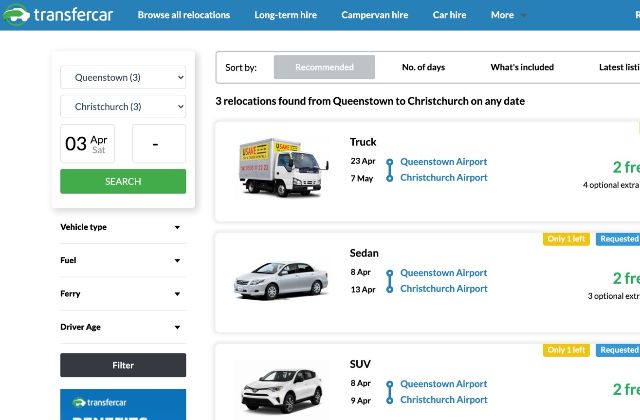Click the 7 May date text
Image resolution: width=640 pixels, height=420 pixels.
pos(362,178)
